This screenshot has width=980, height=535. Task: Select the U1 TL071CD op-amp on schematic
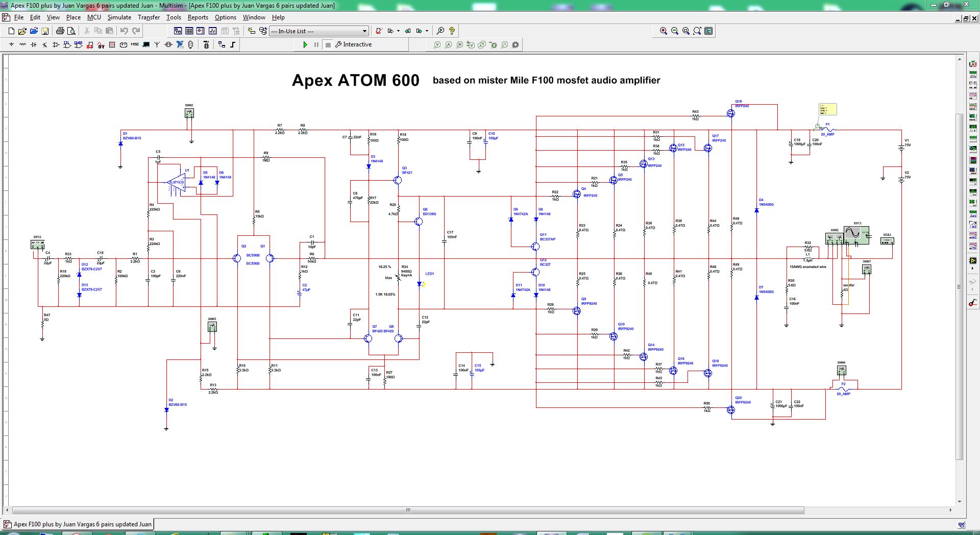click(x=177, y=183)
